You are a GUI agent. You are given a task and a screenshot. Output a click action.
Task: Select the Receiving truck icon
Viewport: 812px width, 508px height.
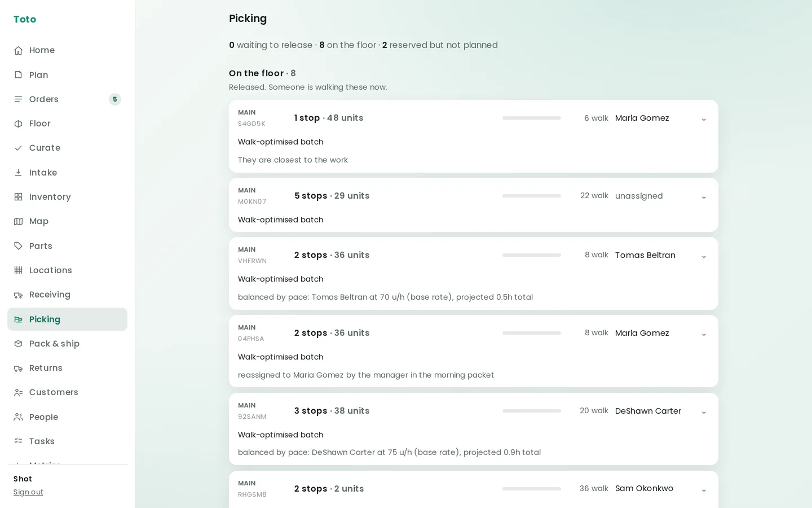[18, 295]
